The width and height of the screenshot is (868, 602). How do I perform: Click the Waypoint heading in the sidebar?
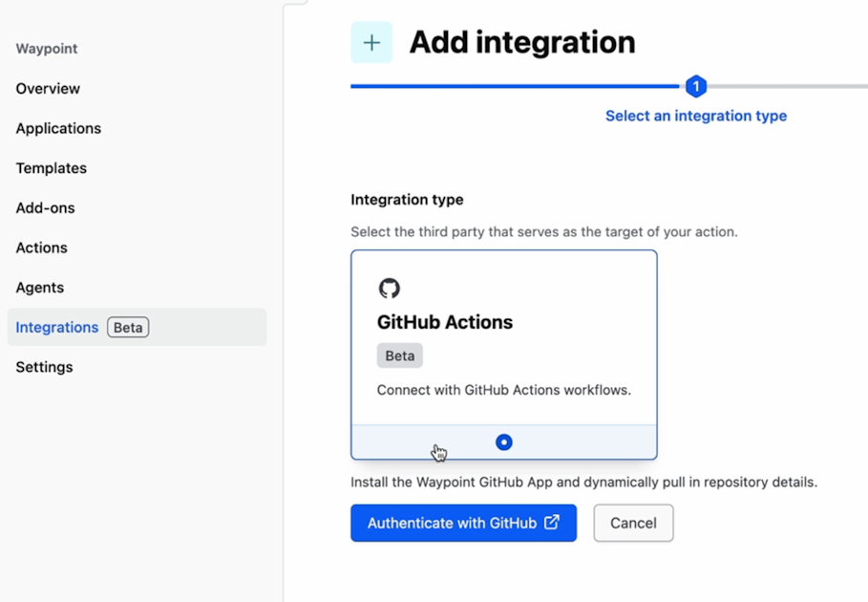tap(47, 49)
